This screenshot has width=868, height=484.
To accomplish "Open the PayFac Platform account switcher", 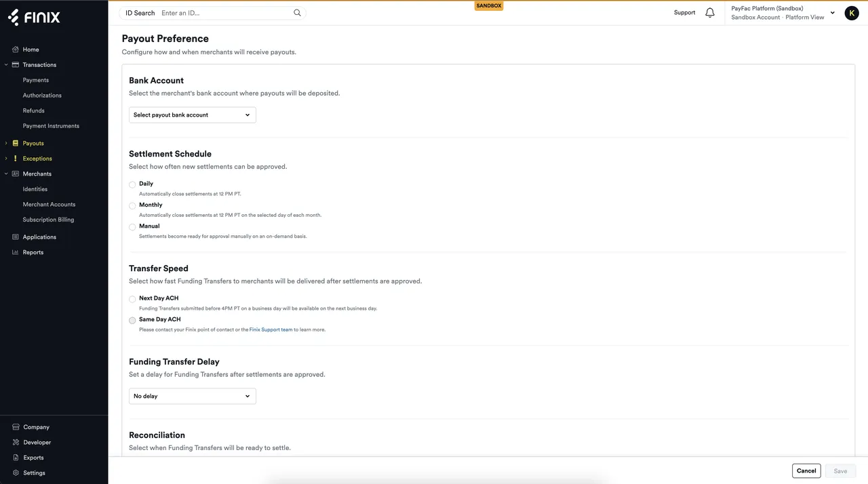I will pos(783,13).
